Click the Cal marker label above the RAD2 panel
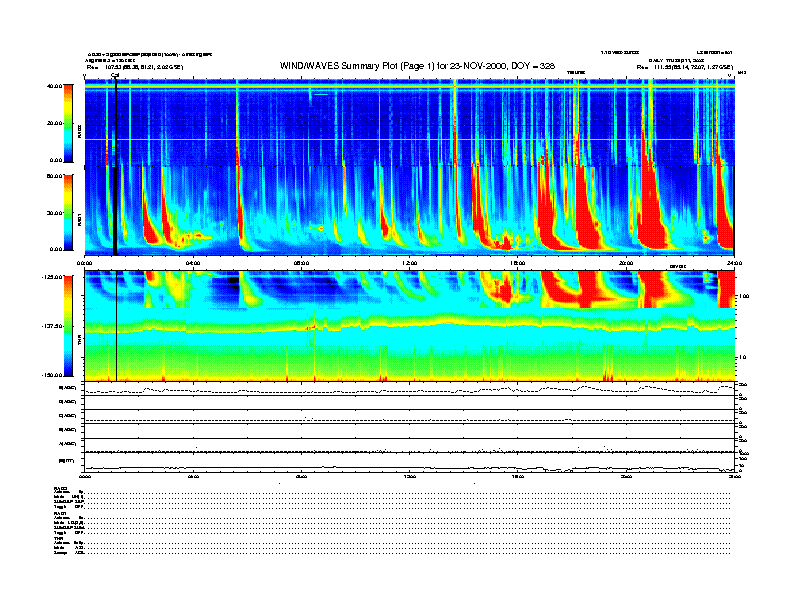 click(115, 76)
